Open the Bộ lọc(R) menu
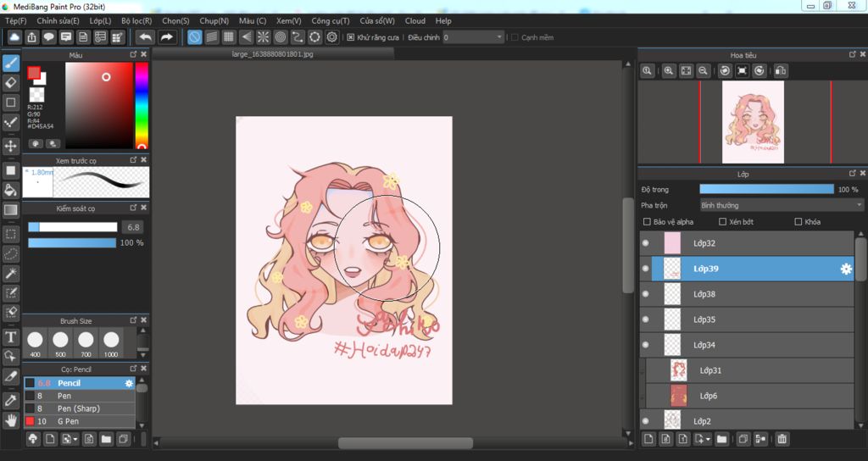This screenshot has height=461, width=868. click(x=136, y=20)
